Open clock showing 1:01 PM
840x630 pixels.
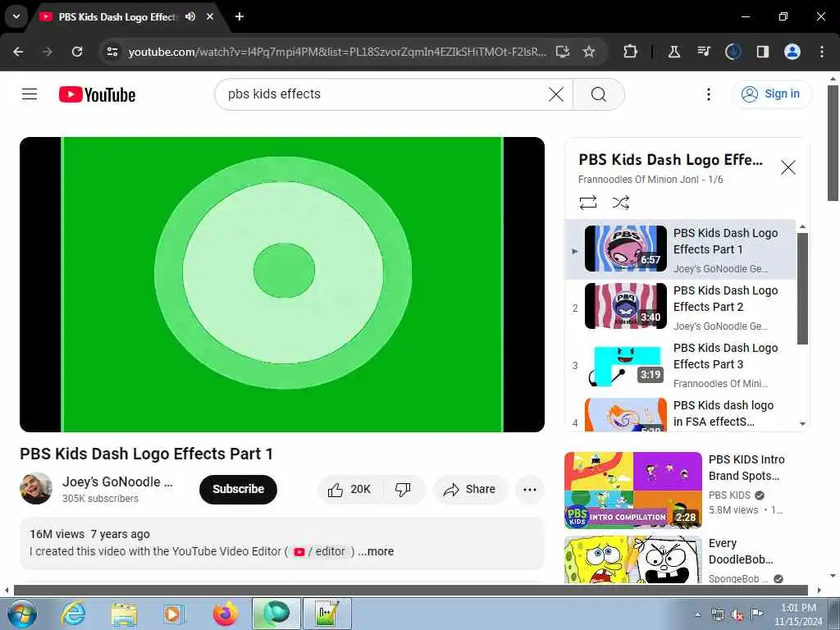click(797, 614)
